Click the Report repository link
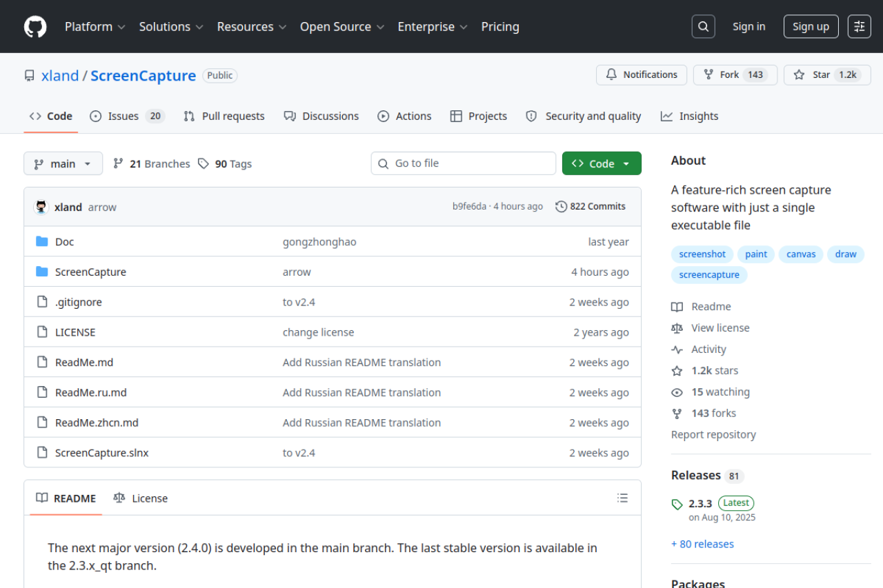 pyautogui.click(x=713, y=434)
